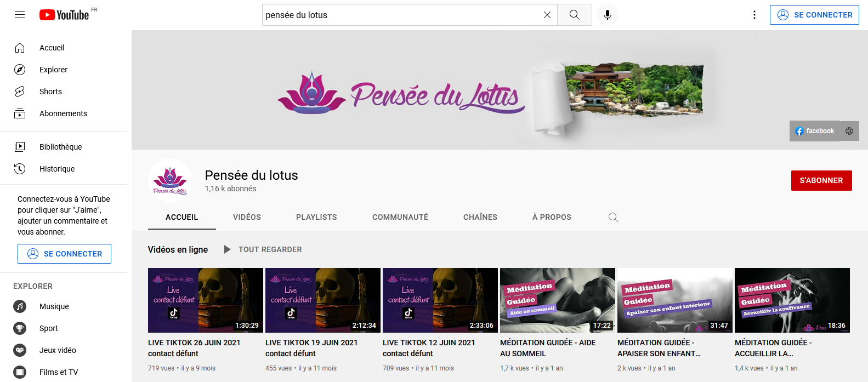Click the Films et TV icon

[x=20, y=372]
